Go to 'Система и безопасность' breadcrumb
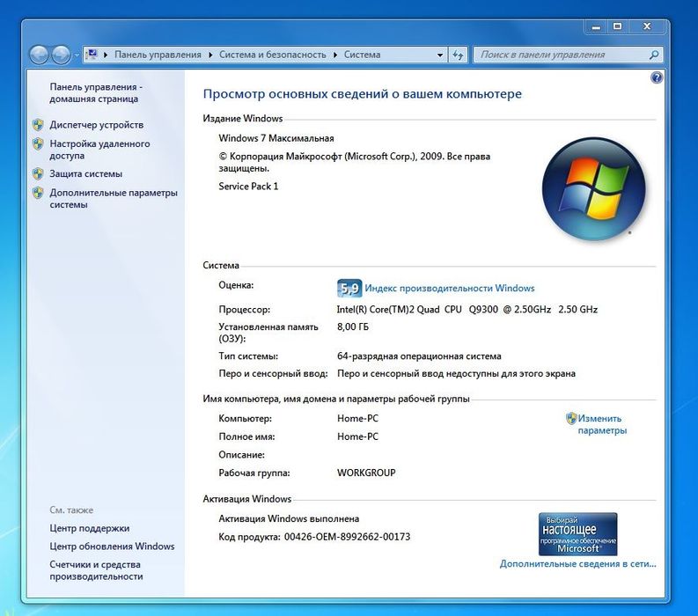Image resolution: width=698 pixels, height=616 pixels. 273,55
